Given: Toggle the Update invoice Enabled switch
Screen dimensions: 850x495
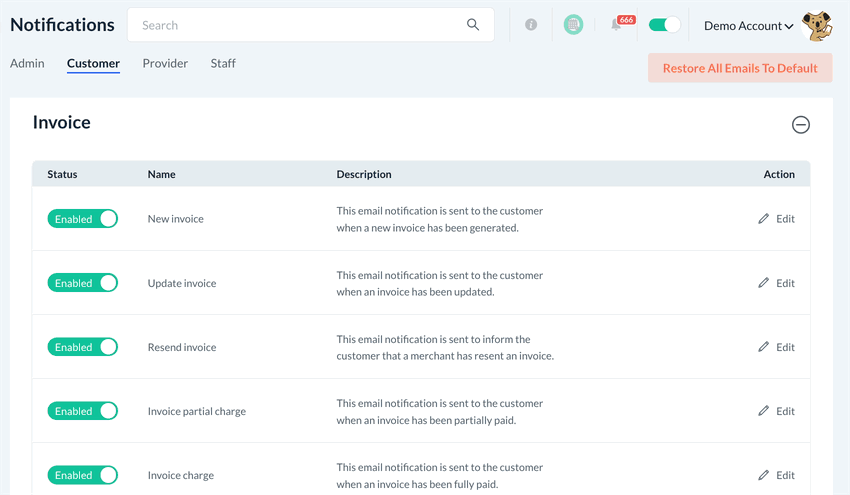Looking at the screenshot, I should (83, 283).
